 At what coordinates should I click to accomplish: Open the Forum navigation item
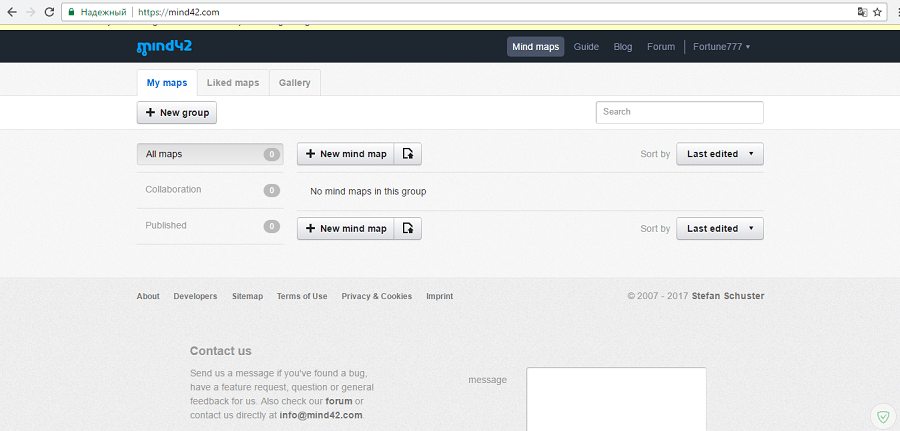(x=661, y=47)
